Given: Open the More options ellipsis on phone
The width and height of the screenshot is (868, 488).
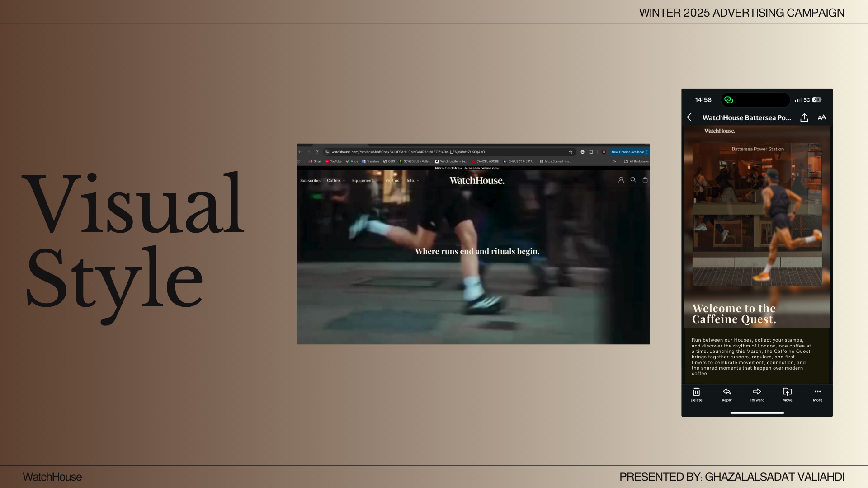Looking at the screenshot, I should [817, 392].
